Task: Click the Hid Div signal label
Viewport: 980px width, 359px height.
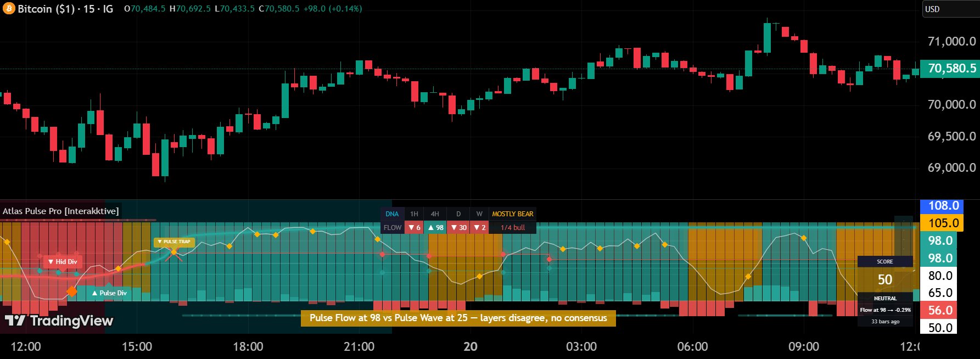Action: point(63,262)
